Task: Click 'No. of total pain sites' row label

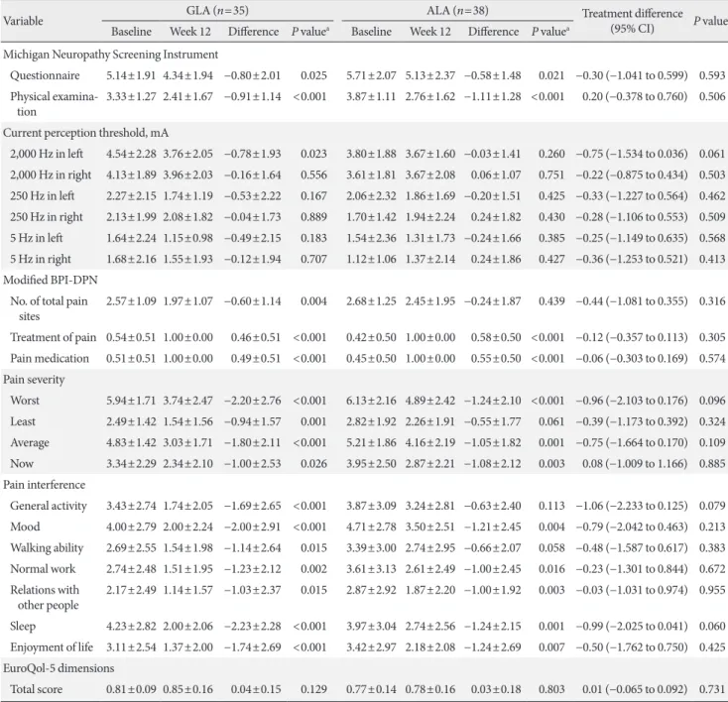Action: click(49, 308)
